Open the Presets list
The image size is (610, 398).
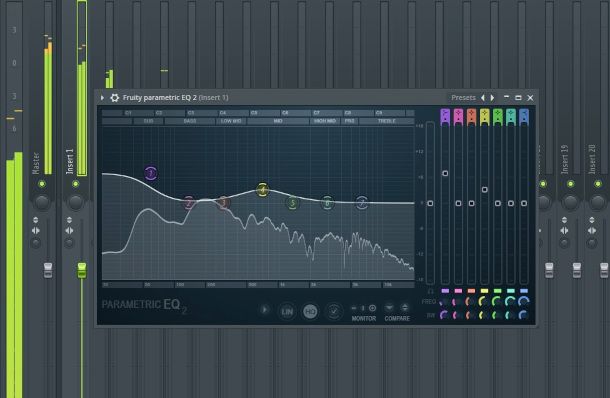point(463,98)
